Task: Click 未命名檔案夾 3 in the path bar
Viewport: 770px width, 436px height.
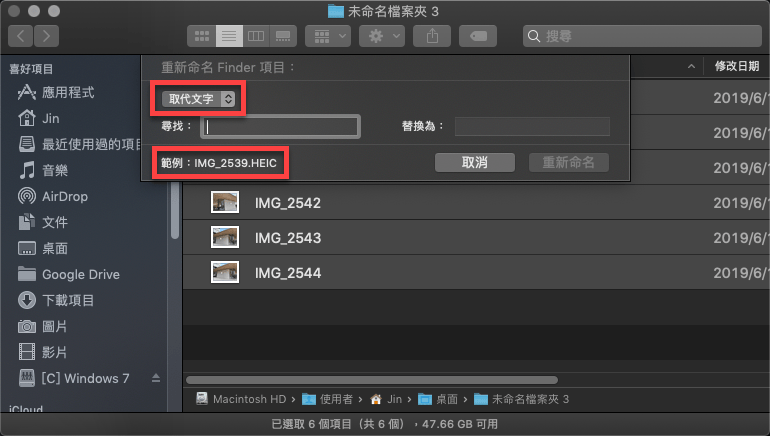Action: (x=522, y=399)
